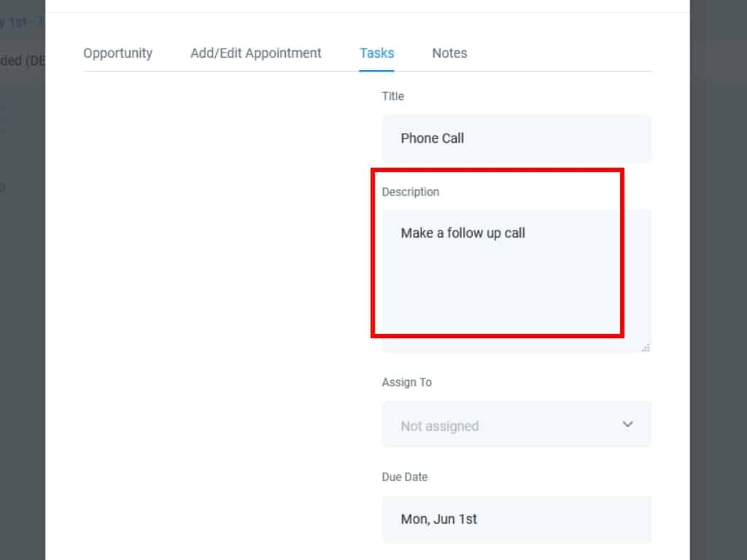Open the Assign To dropdown
This screenshot has width=747, height=560.
point(516,425)
